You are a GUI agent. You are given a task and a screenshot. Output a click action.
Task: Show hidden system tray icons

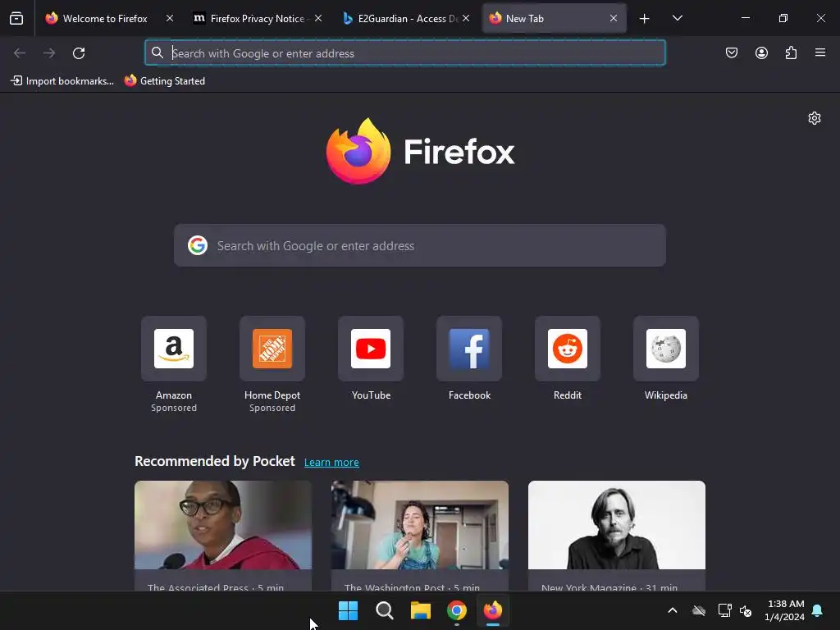tap(673, 610)
